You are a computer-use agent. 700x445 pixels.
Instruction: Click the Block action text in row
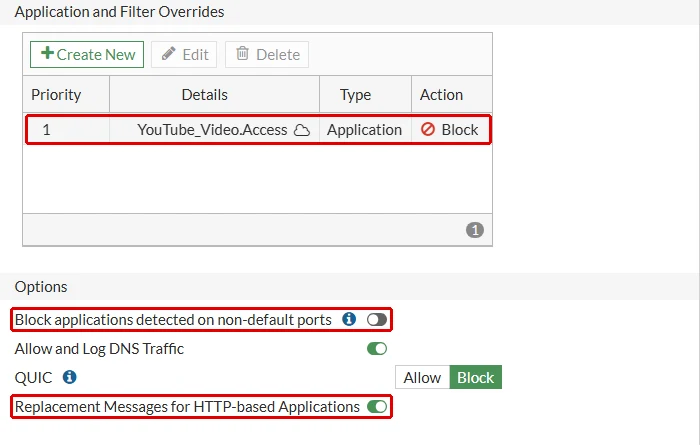[460, 130]
